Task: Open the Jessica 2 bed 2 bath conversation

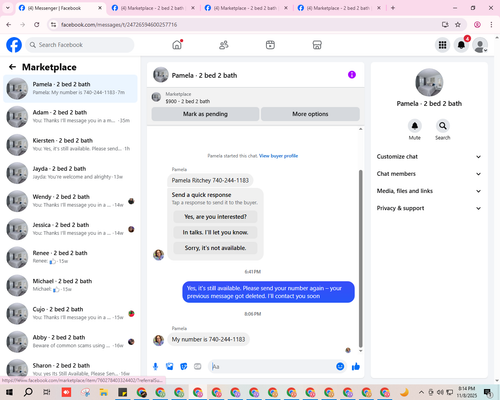Action: [70, 229]
